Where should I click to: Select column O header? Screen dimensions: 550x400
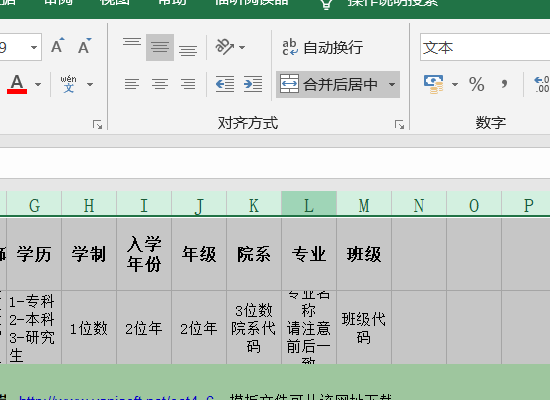(474, 205)
